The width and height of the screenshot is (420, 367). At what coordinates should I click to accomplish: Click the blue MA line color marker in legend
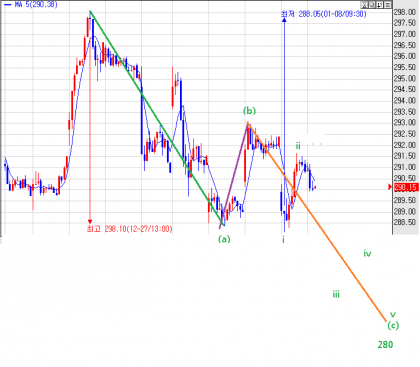click(x=7, y=5)
